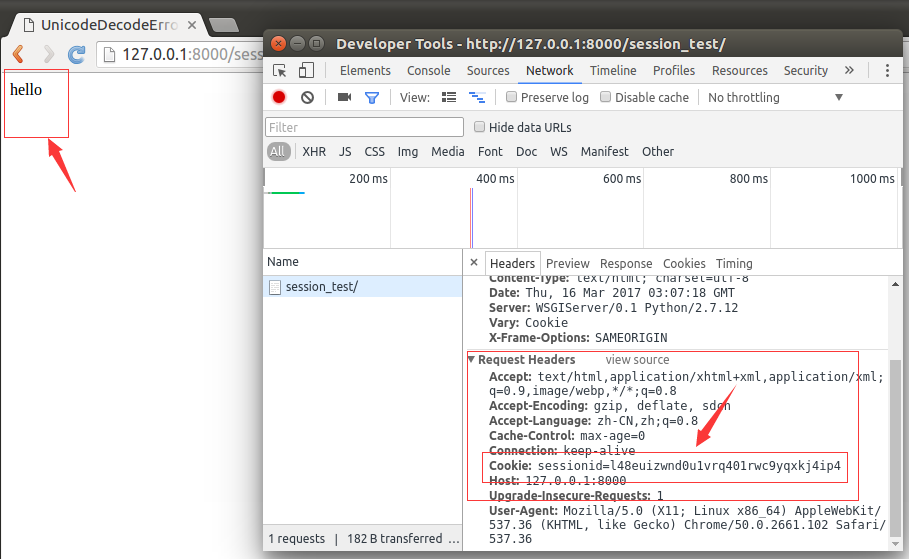The width and height of the screenshot is (909, 559).
Task: Click the view source link
Action: (x=637, y=359)
